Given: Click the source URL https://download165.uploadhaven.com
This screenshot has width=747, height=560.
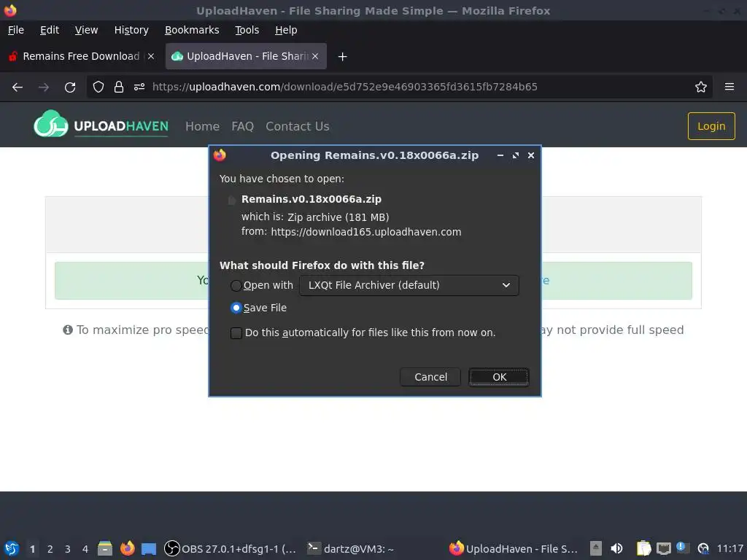Looking at the screenshot, I should click(366, 232).
